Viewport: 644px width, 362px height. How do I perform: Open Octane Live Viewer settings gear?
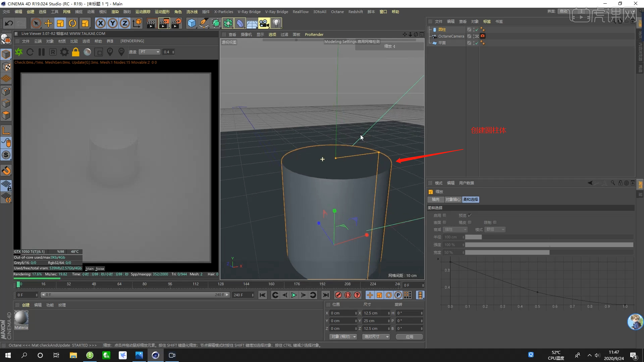click(64, 52)
